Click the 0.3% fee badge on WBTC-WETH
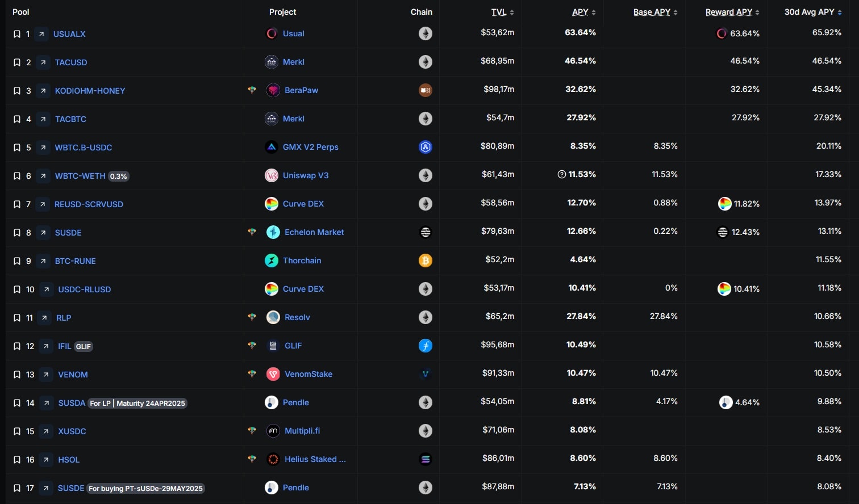The height and width of the screenshot is (504, 859). (119, 176)
